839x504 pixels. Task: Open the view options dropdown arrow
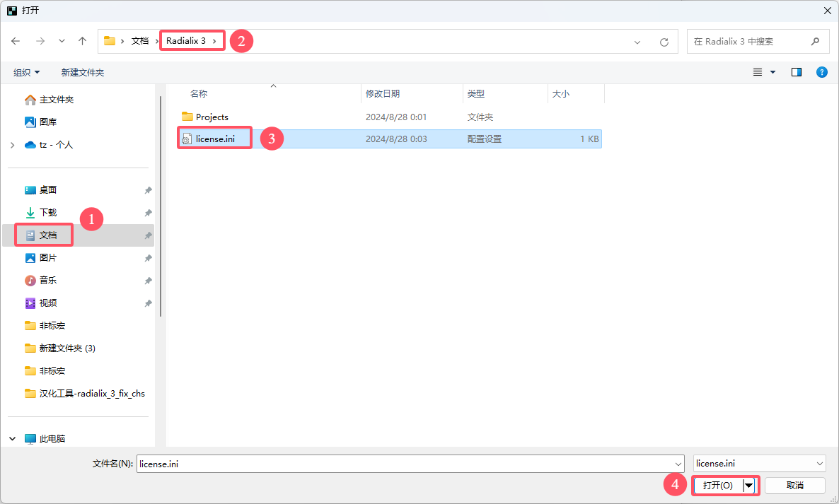773,72
